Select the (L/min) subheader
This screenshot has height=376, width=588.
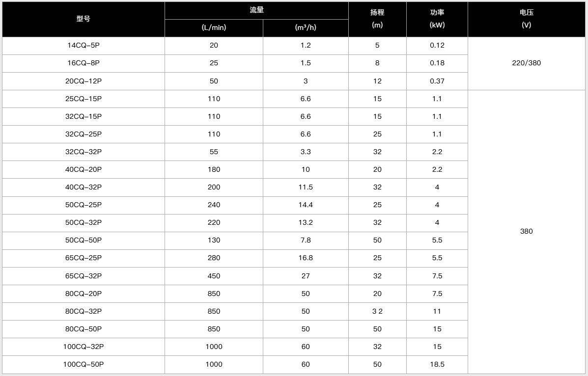[214, 28]
